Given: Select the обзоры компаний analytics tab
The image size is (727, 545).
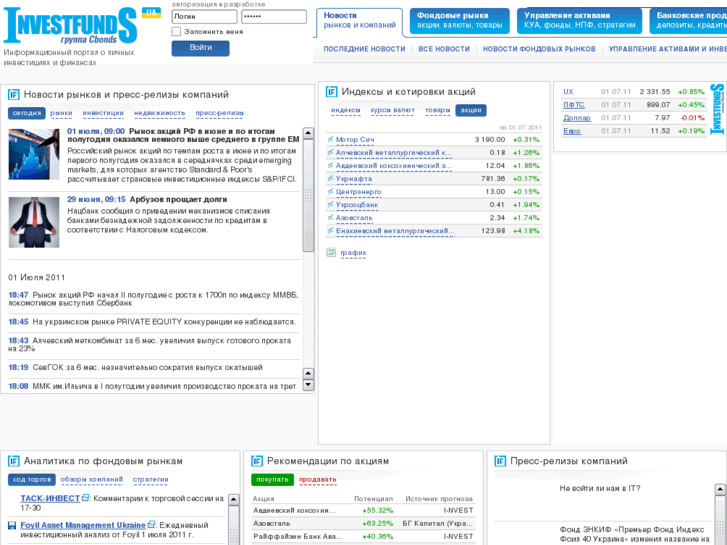Looking at the screenshot, I should click(x=92, y=479).
